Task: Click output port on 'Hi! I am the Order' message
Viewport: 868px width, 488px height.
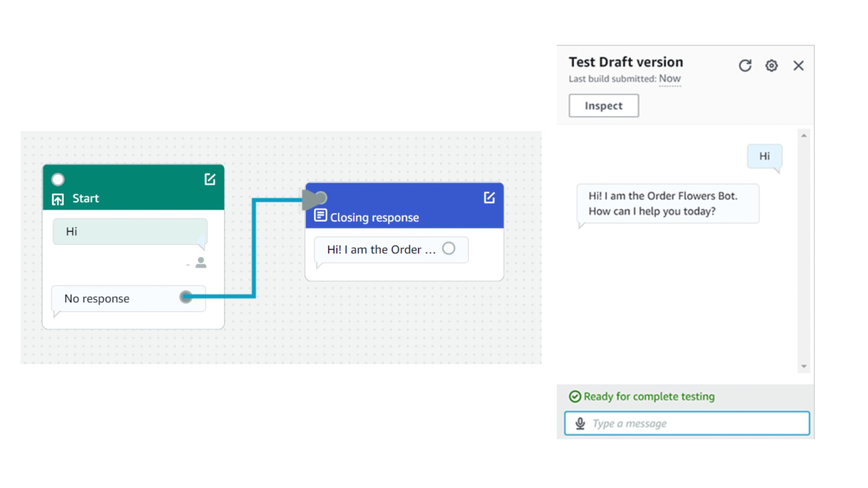Action: click(x=449, y=248)
